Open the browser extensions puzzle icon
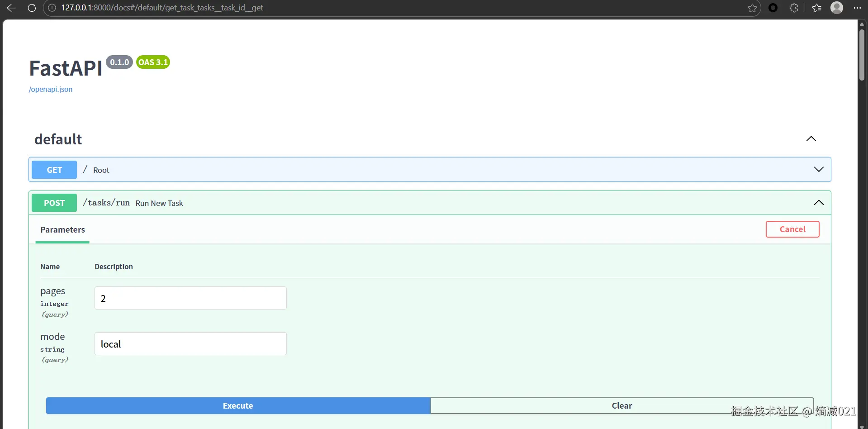The height and width of the screenshot is (429, 868). coord(794,8)
